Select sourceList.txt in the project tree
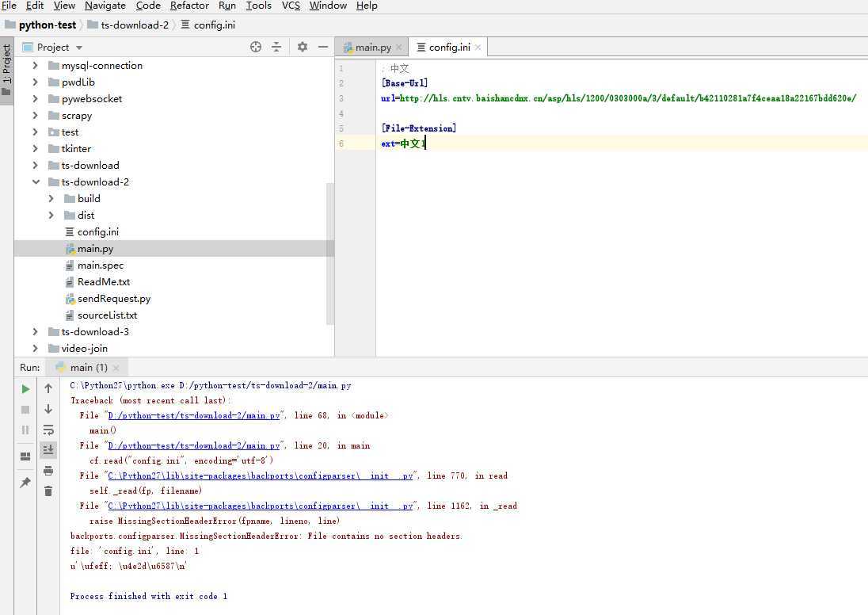The height and width of the screenshot is (615, 868). tap(107, 315)
